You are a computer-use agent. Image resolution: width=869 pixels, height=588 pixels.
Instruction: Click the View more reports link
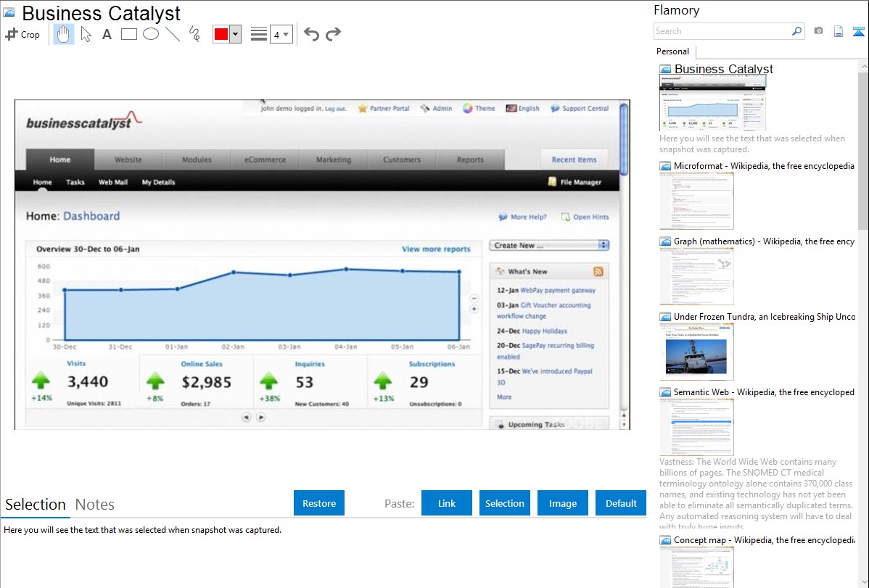436,249
